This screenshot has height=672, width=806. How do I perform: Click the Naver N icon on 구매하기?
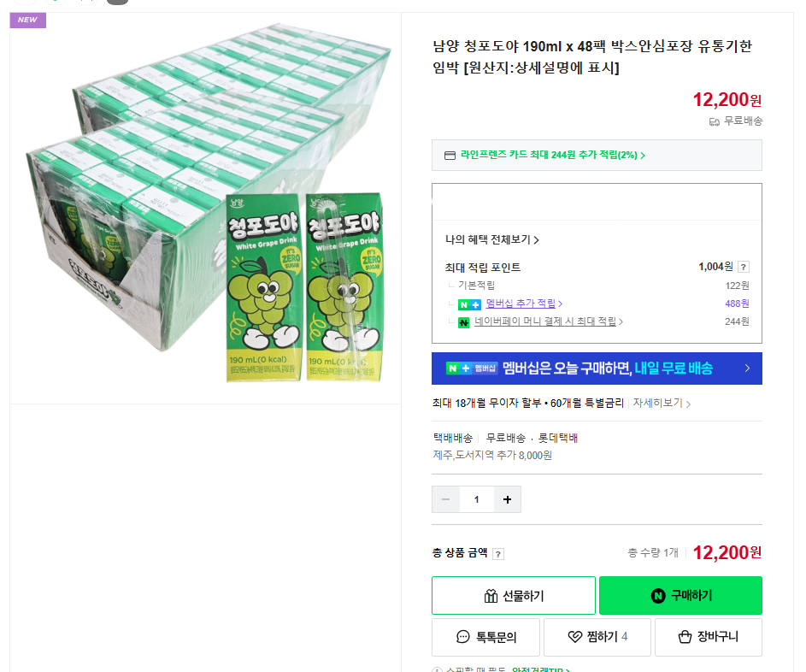pyautogui.click(x=657, y=596)
